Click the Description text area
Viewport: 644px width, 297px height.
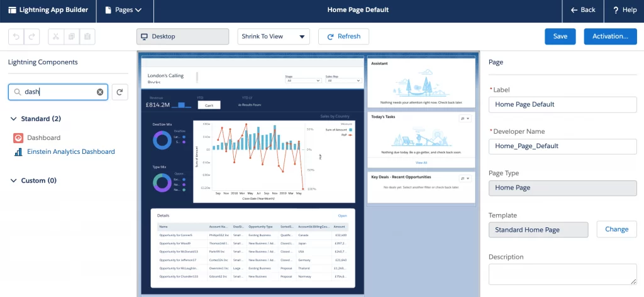[x=563, y=274]
